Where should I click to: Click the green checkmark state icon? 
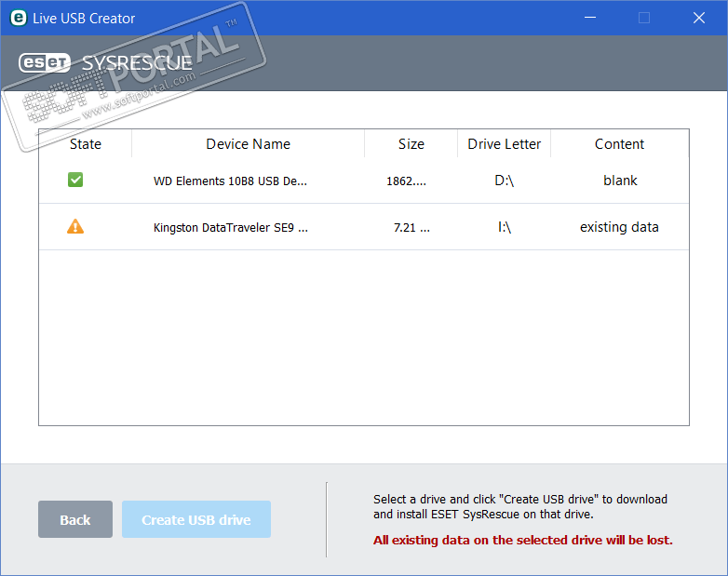pos(75,180)
